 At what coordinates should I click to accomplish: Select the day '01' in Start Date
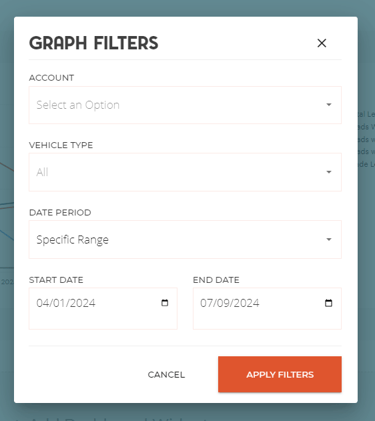56,303
